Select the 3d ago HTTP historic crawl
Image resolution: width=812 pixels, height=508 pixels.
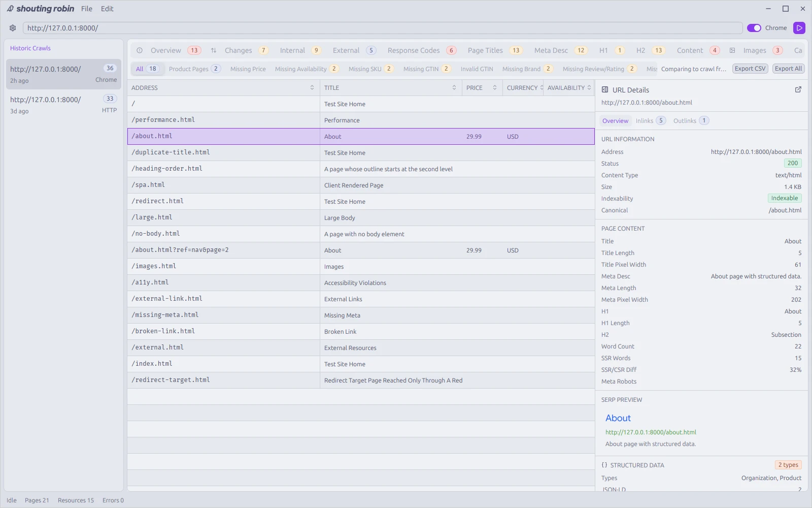point(63,105)
